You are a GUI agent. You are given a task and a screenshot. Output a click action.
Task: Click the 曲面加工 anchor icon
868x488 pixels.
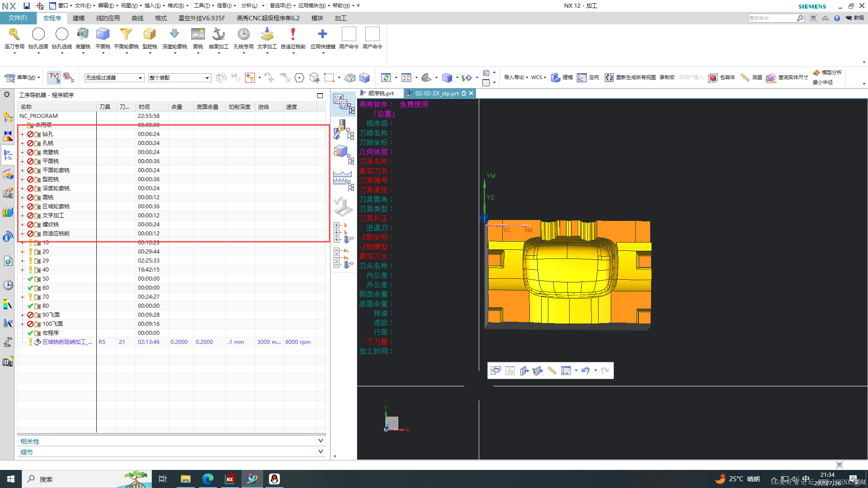219,34
